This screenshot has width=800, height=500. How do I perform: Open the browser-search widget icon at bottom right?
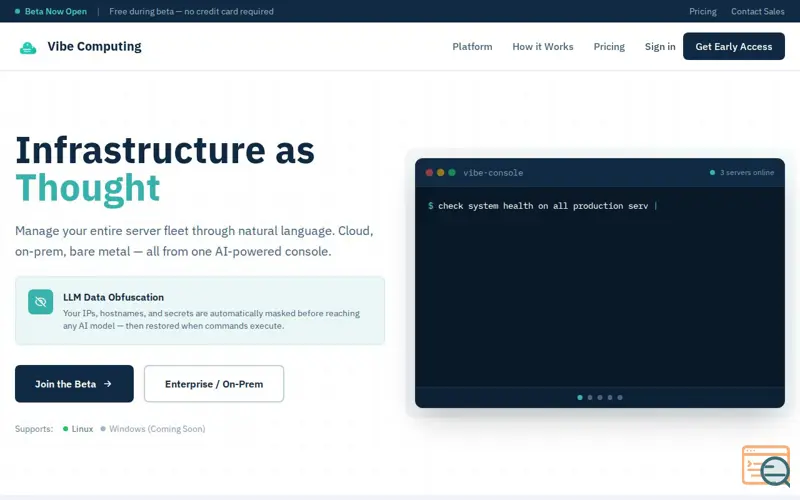[765, 466]
